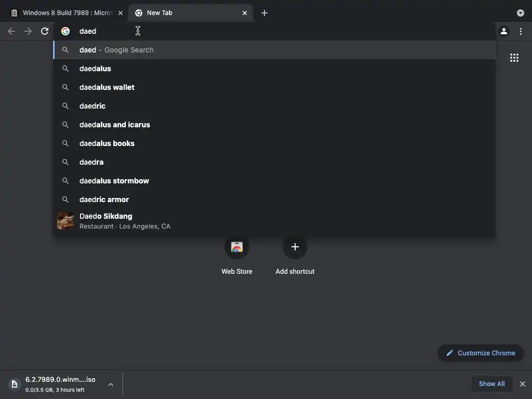Image resolution: width=532 pixels, height=399 pixels.
Task: Open the downloaded ISO file item
Action: 60,384
